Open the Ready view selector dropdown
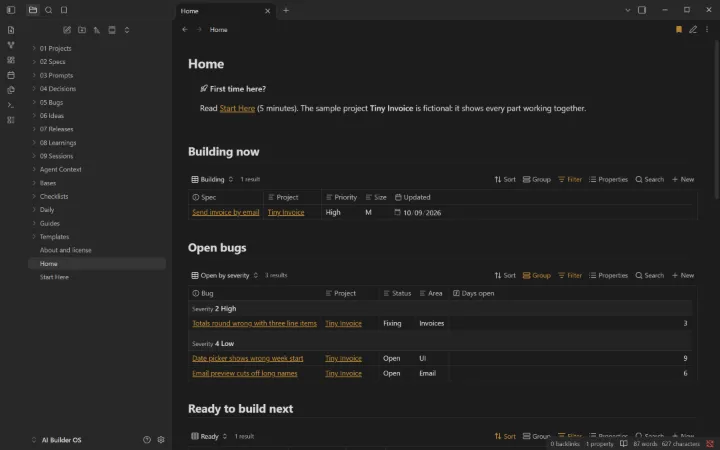This screenshot has height=450, width=720. 209,436
